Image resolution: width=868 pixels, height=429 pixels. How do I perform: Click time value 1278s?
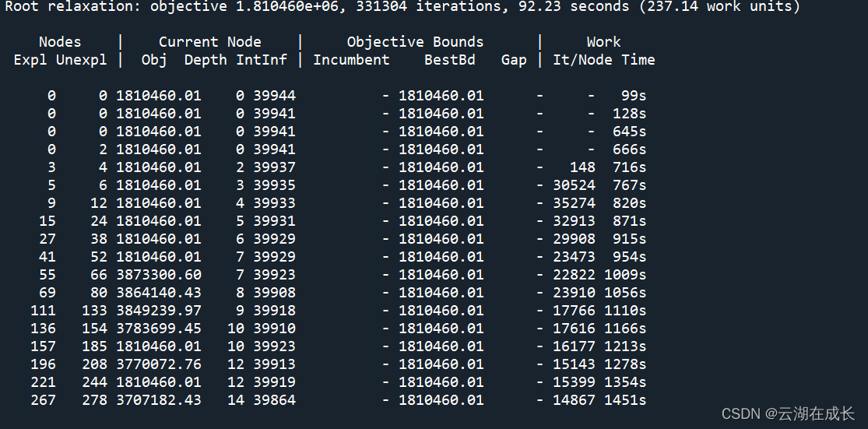pyautogui.click(x=625, y=364)
